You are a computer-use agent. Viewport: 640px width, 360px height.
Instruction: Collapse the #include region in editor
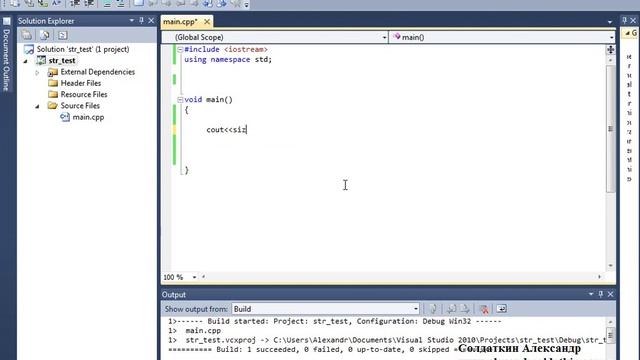point(180,49)
